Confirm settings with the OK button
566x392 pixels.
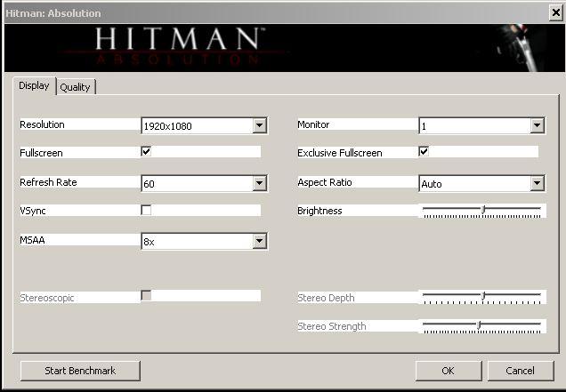point(449,371)
